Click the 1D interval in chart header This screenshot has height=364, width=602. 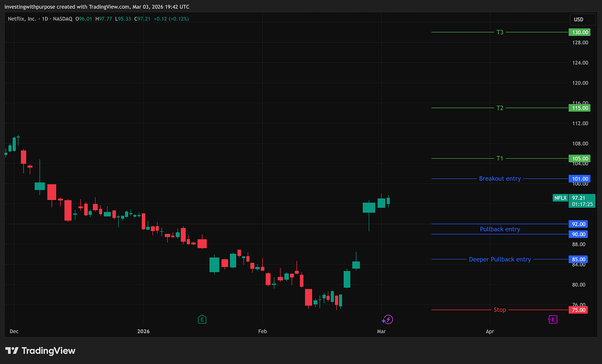45,19
